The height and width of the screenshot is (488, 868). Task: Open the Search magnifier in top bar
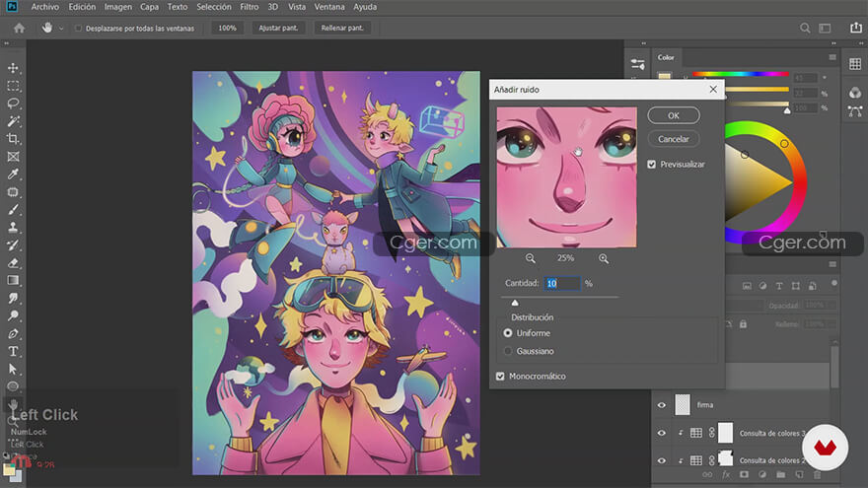[x=805, y=28]
